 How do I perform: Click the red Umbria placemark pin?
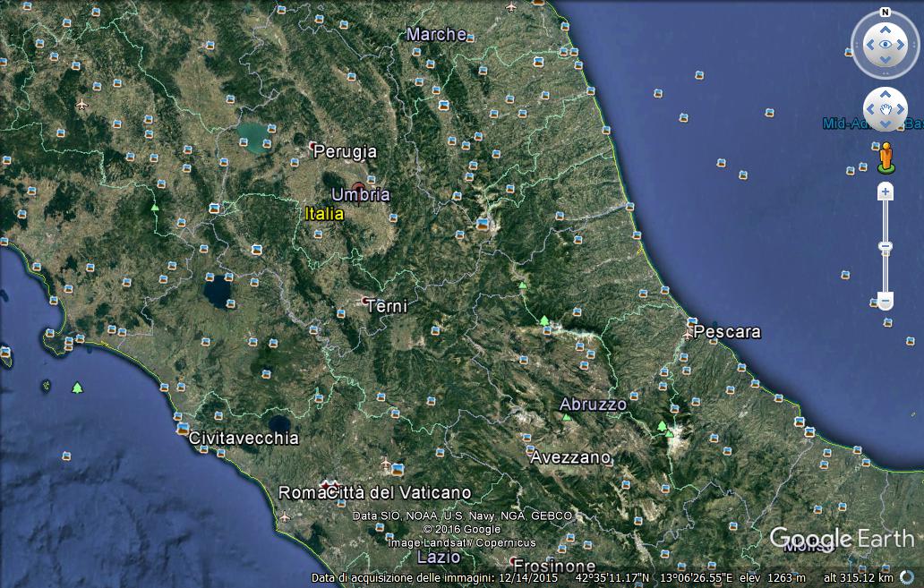point(359,189)
